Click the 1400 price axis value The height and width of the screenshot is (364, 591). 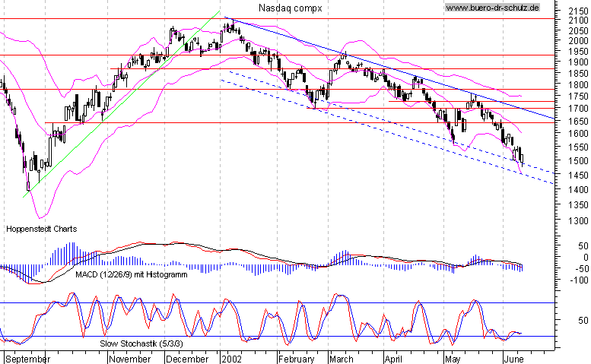pyautogui.click(x=578, y=189)
